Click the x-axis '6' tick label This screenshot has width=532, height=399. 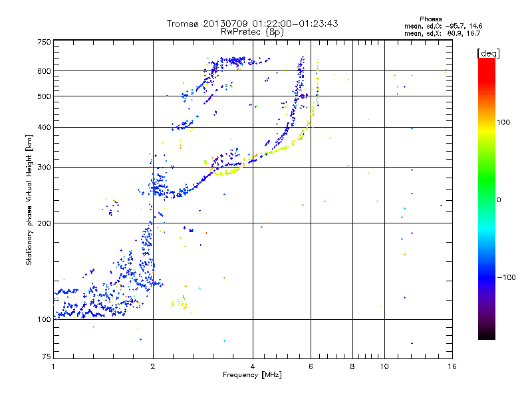point(311,366)
